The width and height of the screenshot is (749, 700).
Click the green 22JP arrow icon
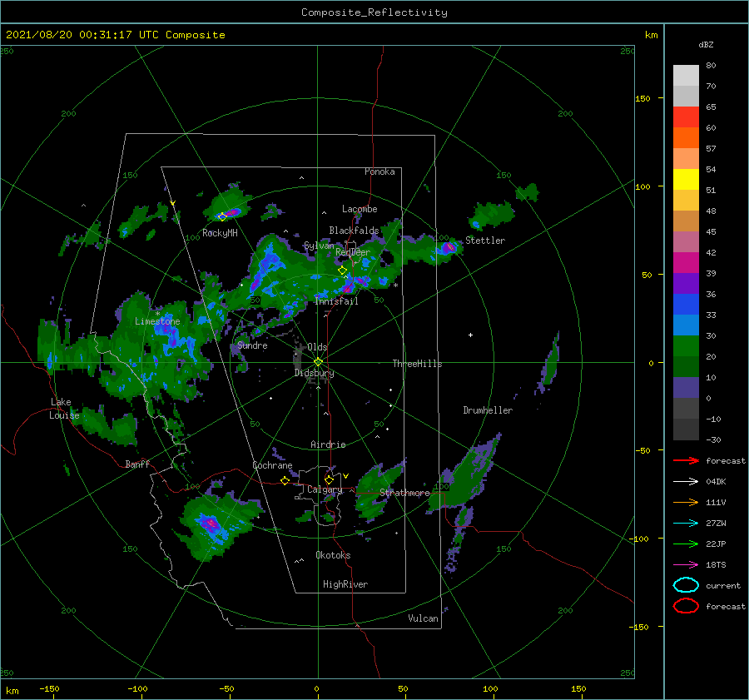tap(686, 544)
